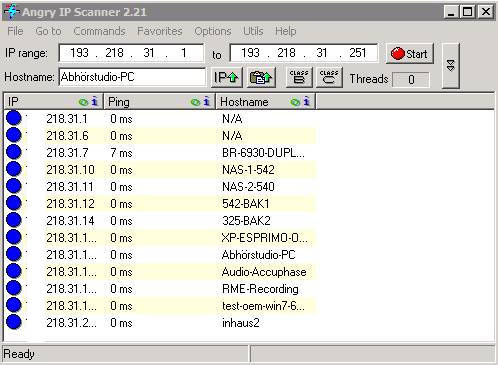
Task: Click the clipboard paste IP button
Action: click(x=261, y=78)
